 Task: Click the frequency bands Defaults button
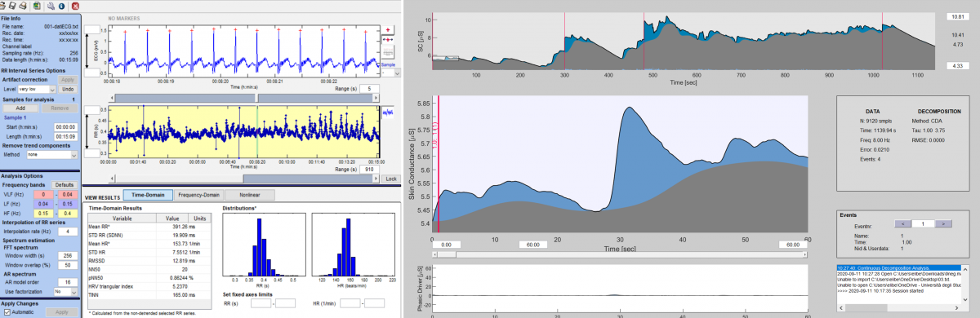point(65,185)
